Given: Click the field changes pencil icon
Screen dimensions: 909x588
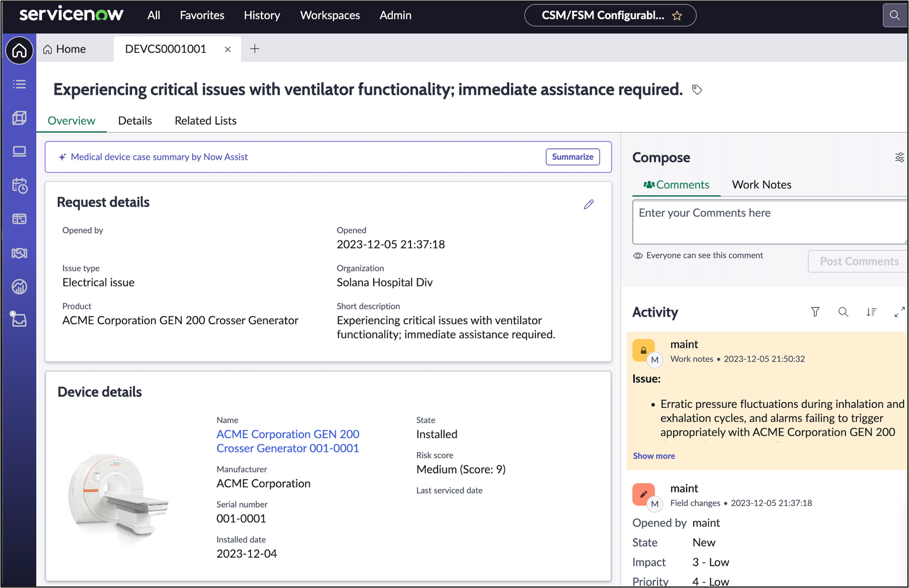Looking at the screenshot, I should (x=643, y=494).
